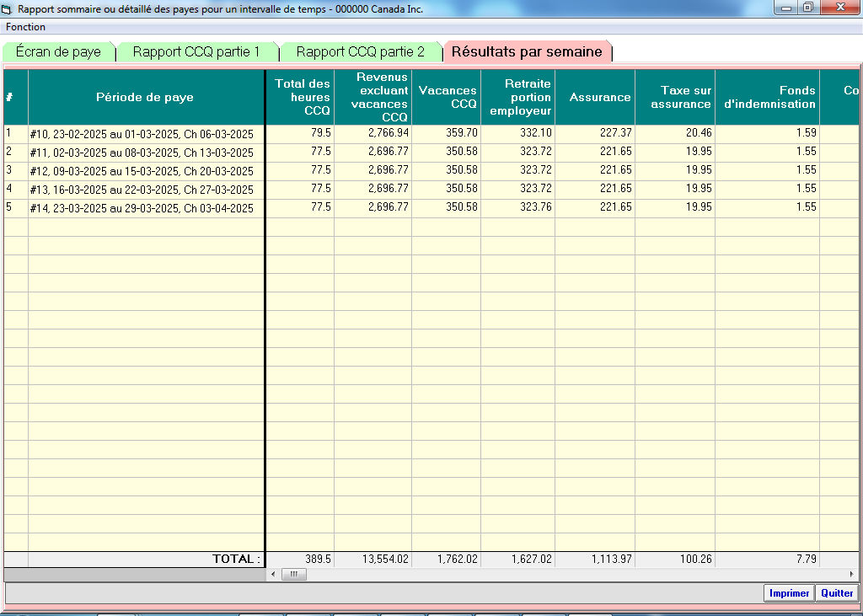Open the Rapport CCQ partie 1 tab
Image resolution: width=863 pixels, height=616 pixels.
pyautogui.click(x=196, y=52)
